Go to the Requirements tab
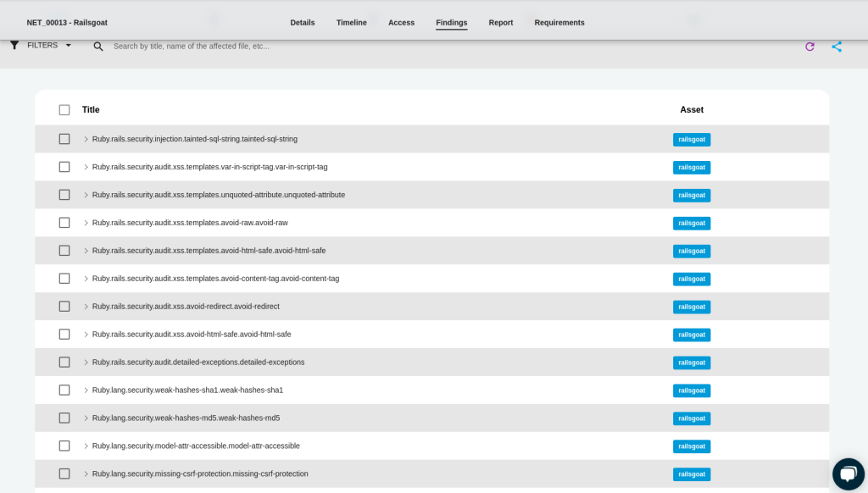This screenshot has height=493, width=868. (x=559, y=23)
